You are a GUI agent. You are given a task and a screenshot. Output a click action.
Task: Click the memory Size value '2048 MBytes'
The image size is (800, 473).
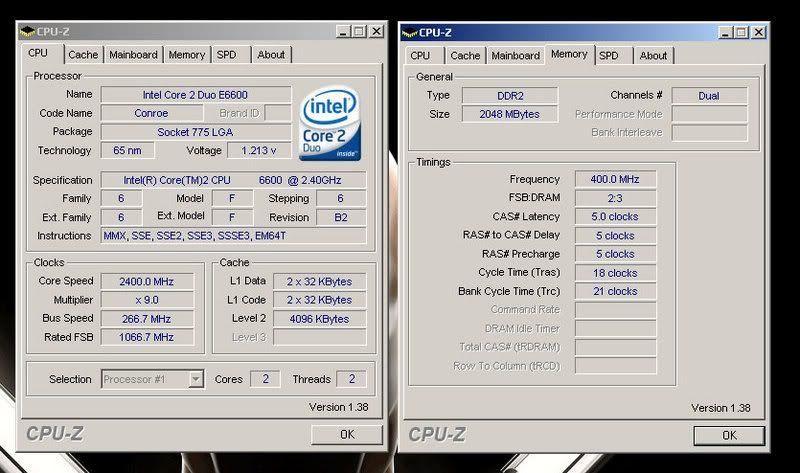pyautogui.click(x=510, y=114)
